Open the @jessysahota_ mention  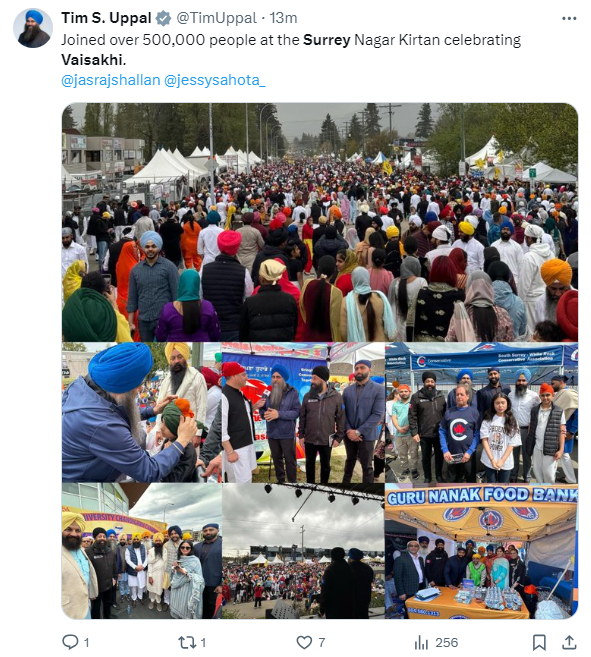pyautogui.click(x=215, y=80)
